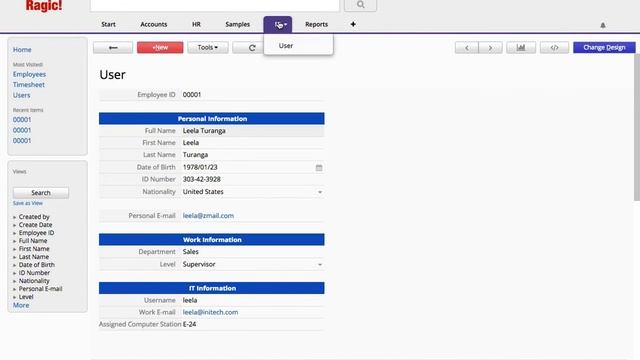Click the IT Information section header
Screen dimensions: 640x360
click(x=212, y=288)
